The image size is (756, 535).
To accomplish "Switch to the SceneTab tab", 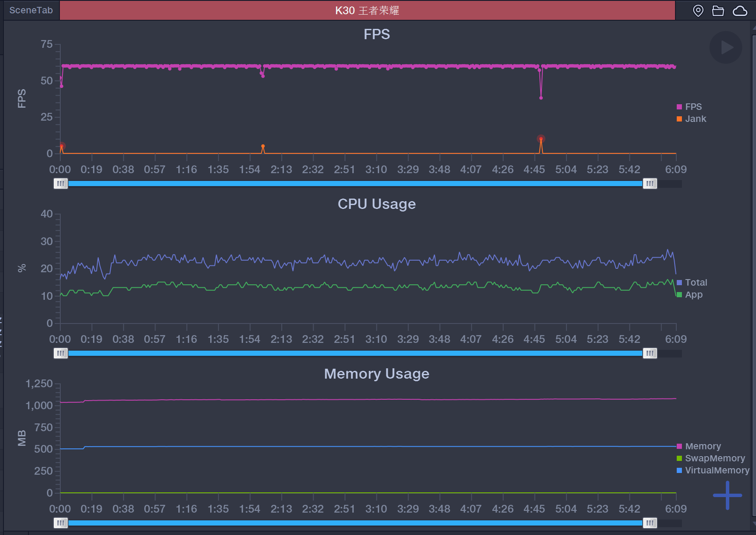I will (x=31, y=10).
